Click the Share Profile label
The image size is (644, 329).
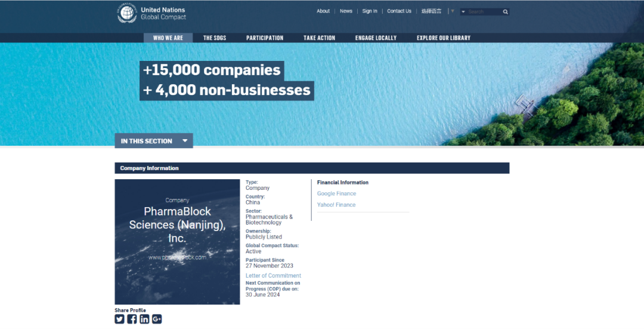(130, 310)
